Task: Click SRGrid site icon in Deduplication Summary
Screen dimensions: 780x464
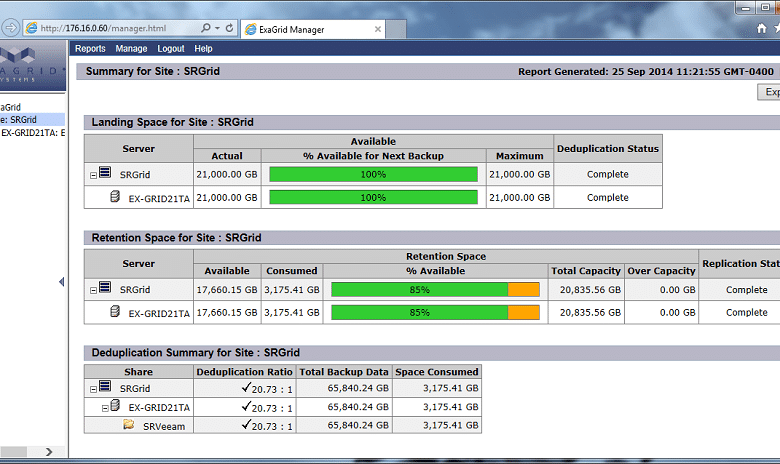Action: click(x=105, y=386)
